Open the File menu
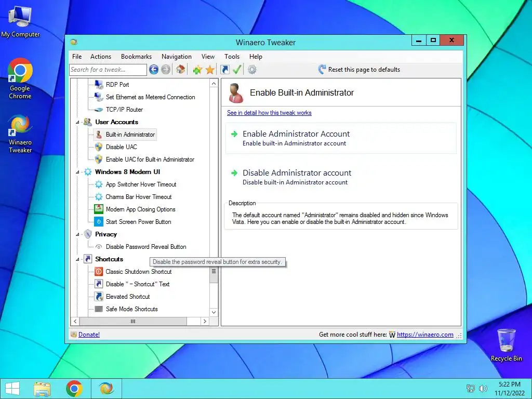Image resolution: width=532 pixels, height=399 pixels. pos(77,57)
